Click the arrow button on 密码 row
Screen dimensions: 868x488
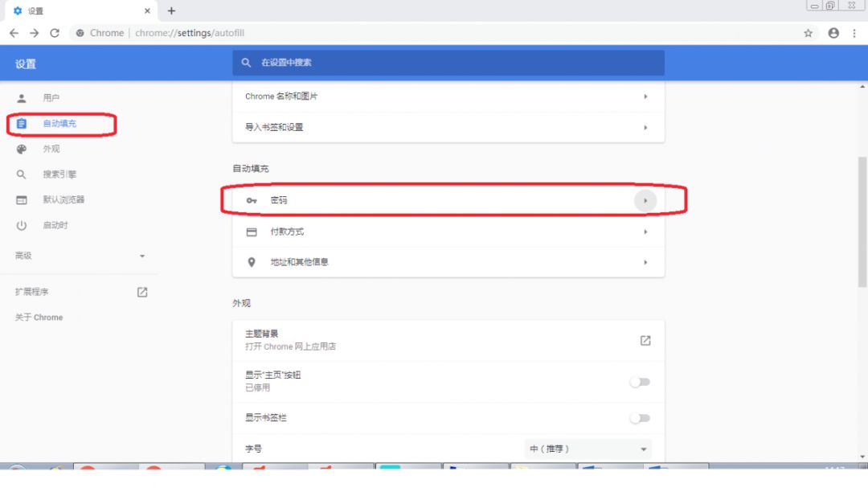[x=645, y=200]
